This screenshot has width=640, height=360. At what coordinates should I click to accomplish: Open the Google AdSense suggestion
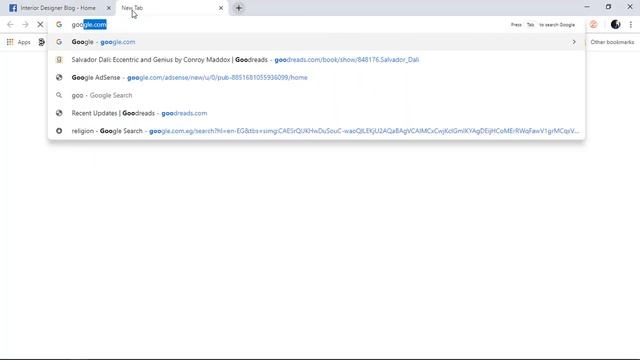pyautogui.click(x=316, y=78)
